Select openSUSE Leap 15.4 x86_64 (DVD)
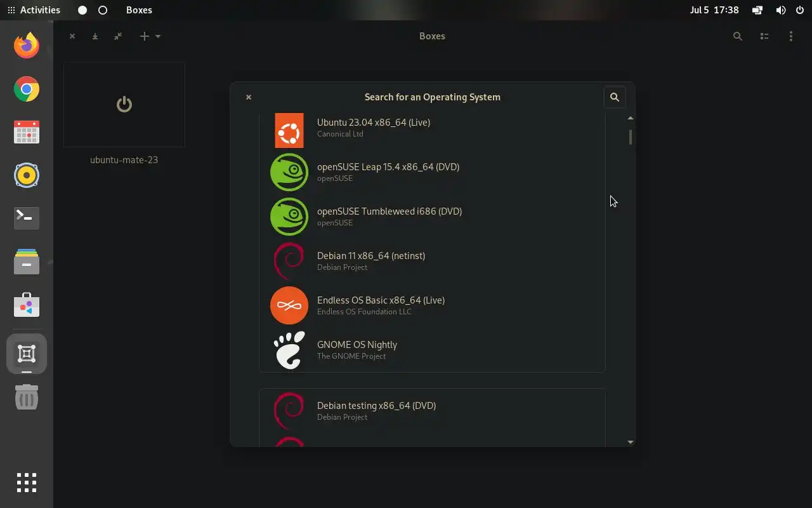 (432, 172)
